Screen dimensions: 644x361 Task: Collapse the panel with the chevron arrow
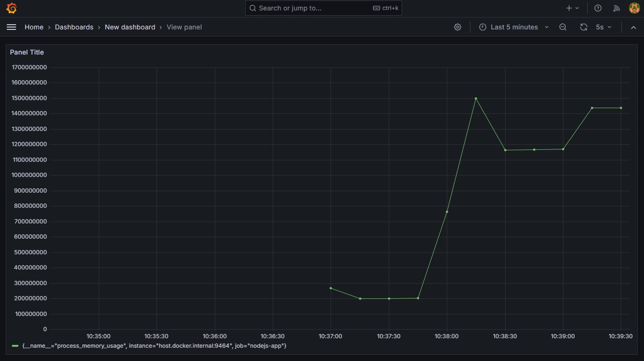tap(634, 27)
